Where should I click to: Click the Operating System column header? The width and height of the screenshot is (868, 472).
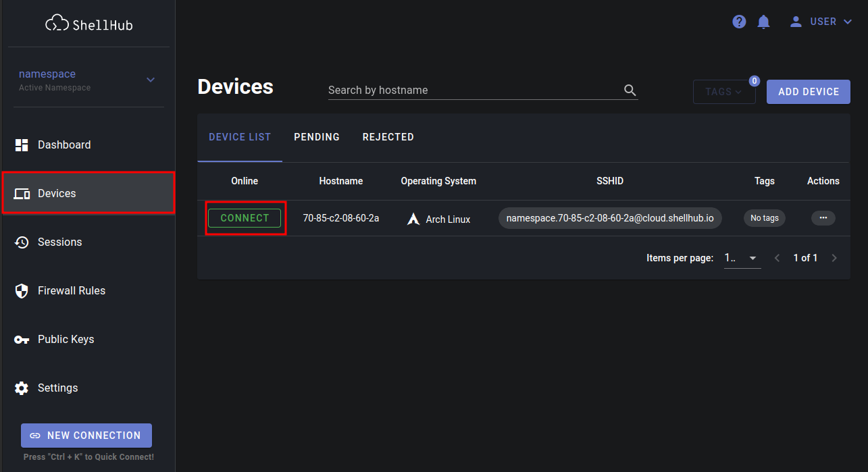click(x=438, y=181)
